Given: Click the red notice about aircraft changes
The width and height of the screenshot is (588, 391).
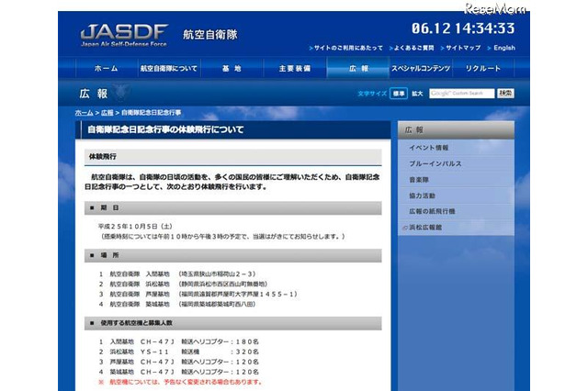Looking at the screenshot, I should [180, 382].
